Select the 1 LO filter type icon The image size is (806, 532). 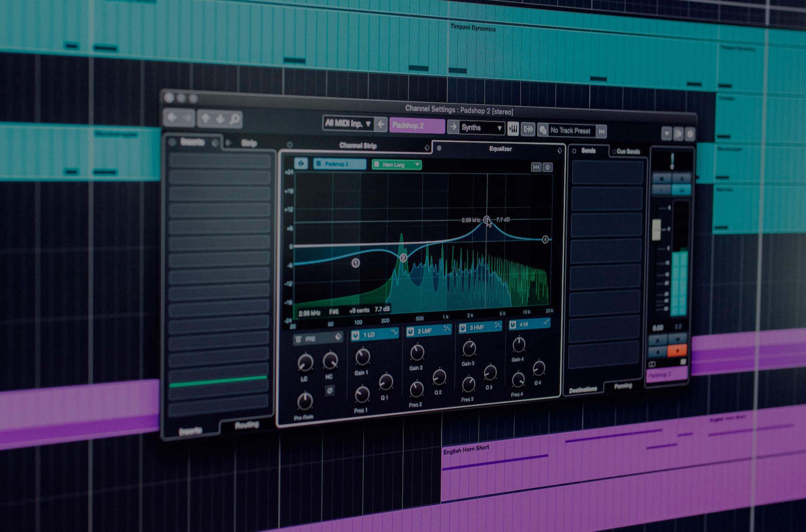pos(394,333)
